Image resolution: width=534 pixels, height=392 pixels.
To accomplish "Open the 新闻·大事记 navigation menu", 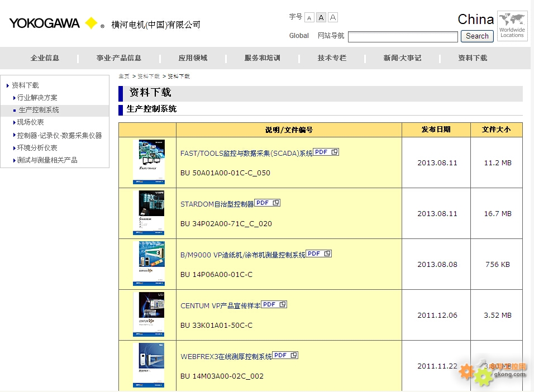I will point(403,58).
